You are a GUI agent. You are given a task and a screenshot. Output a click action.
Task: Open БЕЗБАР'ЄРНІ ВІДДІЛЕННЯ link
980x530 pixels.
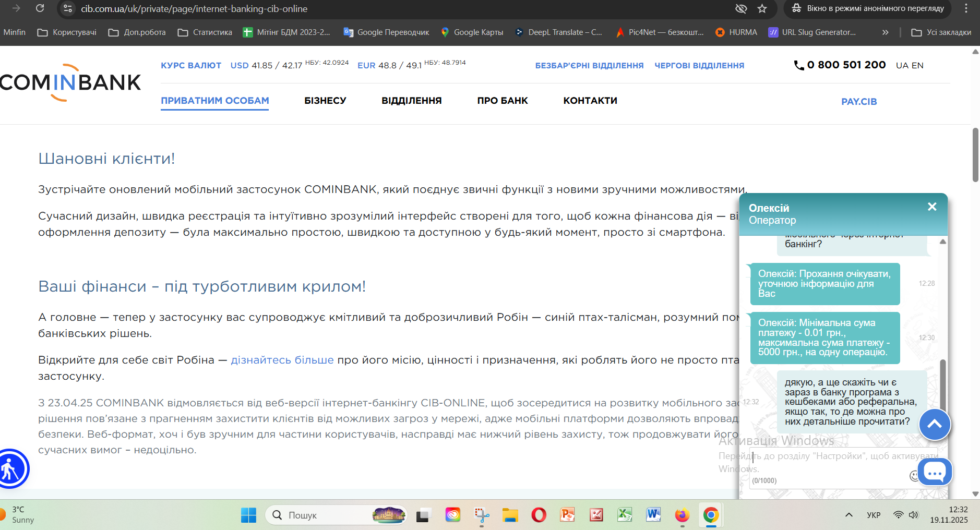[589, 65]
